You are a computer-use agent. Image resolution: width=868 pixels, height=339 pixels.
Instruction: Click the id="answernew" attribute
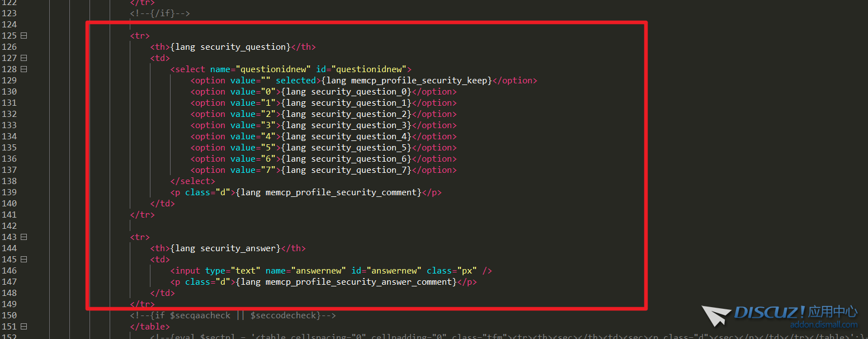pos(386,271)
